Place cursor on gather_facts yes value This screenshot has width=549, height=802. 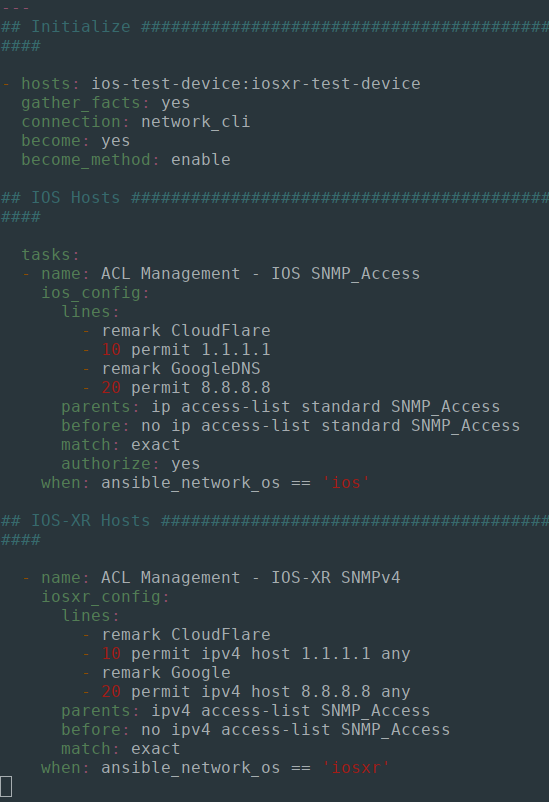click(175, 102)
